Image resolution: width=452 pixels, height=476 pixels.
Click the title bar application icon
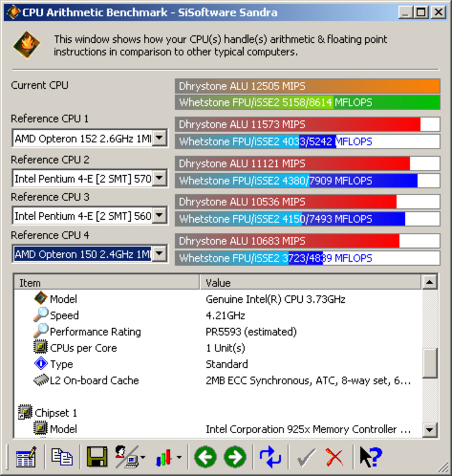[13, 13]
